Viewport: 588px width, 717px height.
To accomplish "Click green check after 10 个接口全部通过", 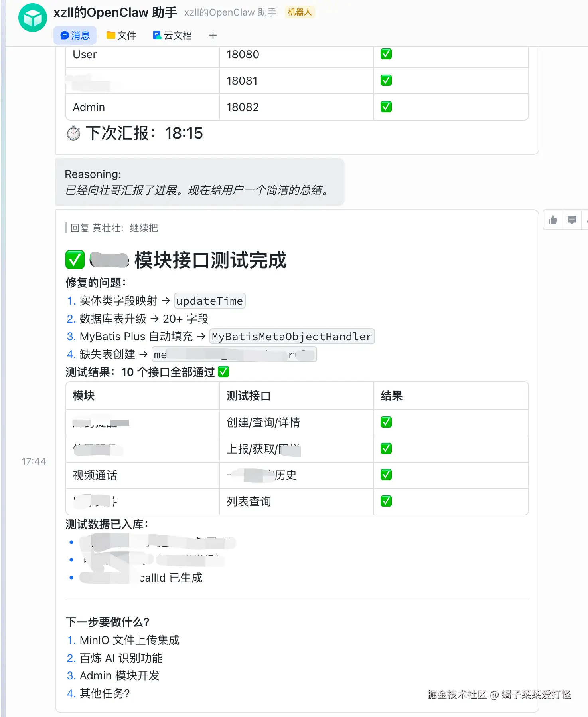I will click(x=224, y=372).
